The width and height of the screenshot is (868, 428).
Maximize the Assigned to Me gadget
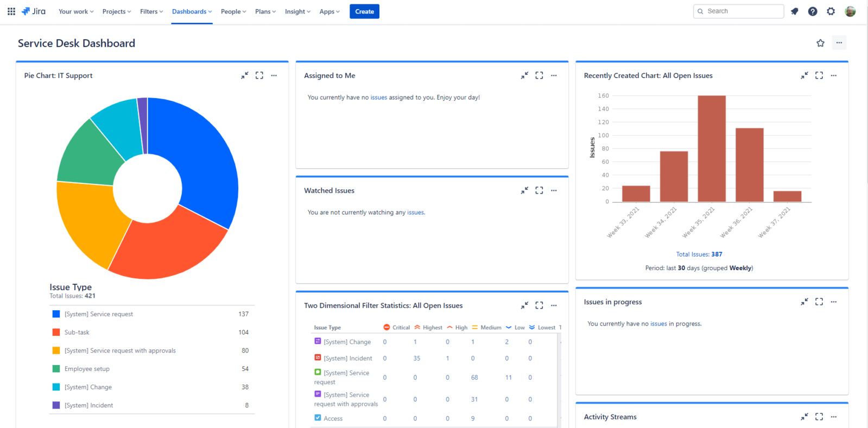click(539, 75)
